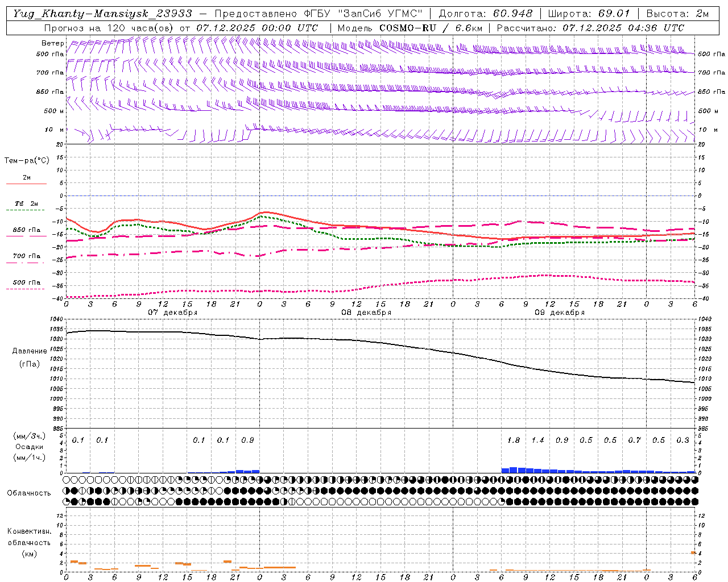Click the 0.7 precipitation amount

(x=634, y=440)
